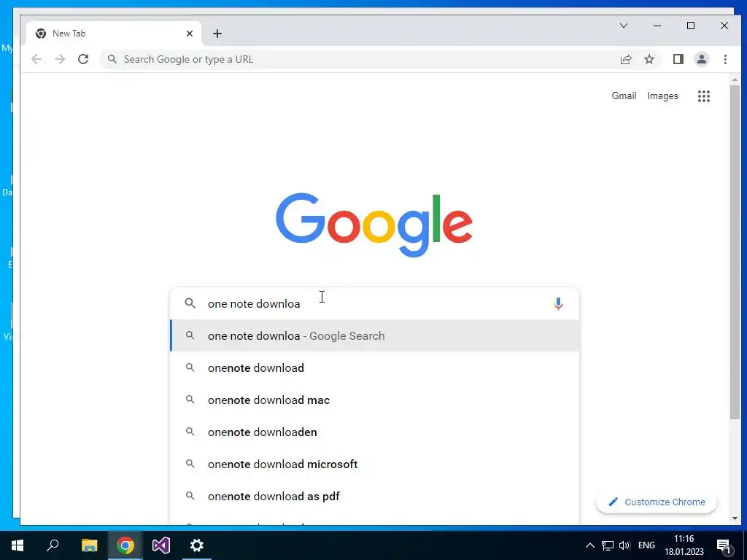Screen dimensions: 747x560
Task: Click the Google search text field
Action: tap(374, 303)
